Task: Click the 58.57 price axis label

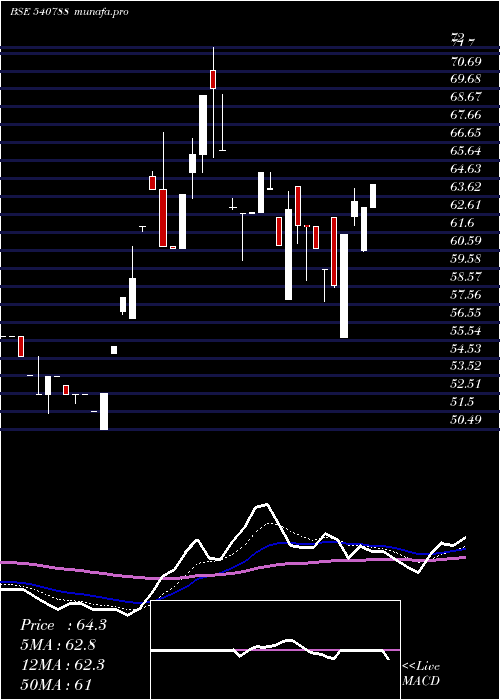Action: point(466,276)
